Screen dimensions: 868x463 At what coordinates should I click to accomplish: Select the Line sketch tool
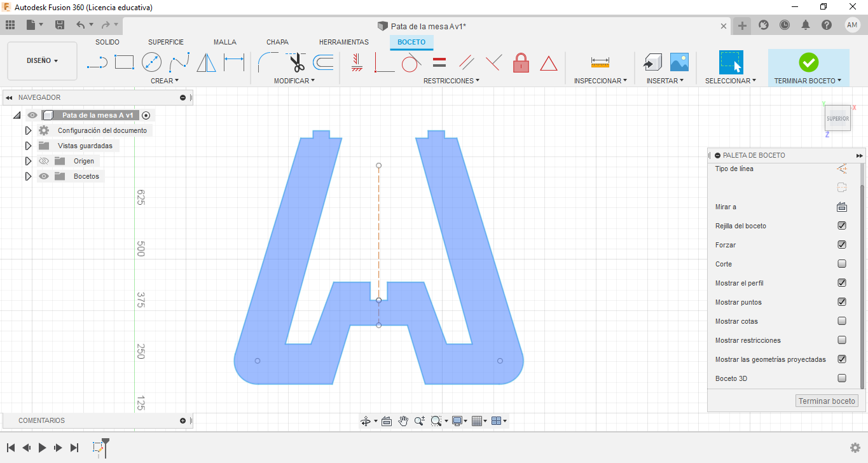pyautogui.click(x=97, y=62)
